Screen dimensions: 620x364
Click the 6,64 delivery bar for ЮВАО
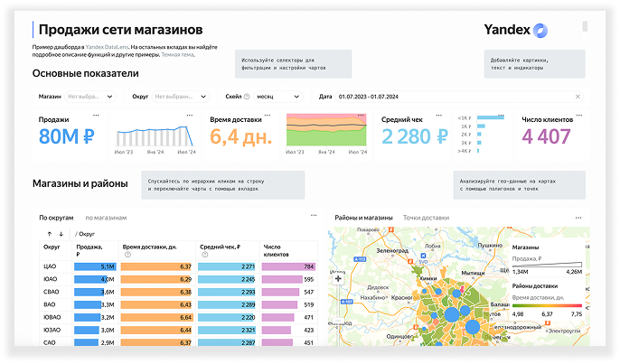click(x=156, y=317)
